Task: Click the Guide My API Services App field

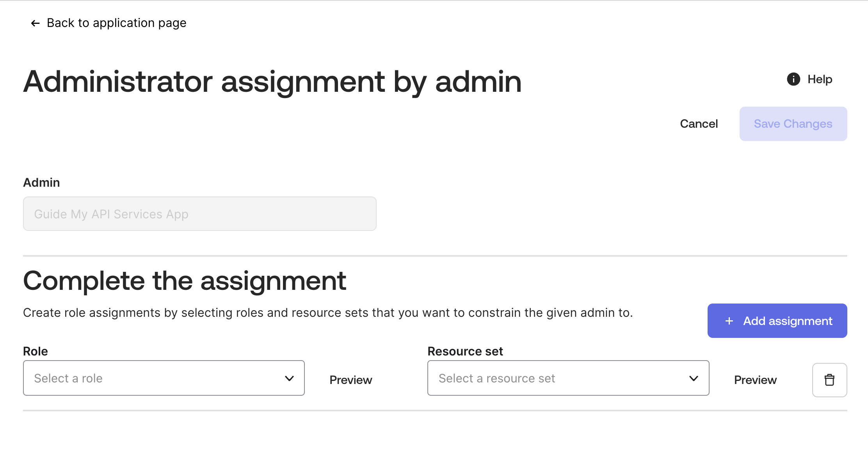Action: pyautogui.click(x=199, y=214)
